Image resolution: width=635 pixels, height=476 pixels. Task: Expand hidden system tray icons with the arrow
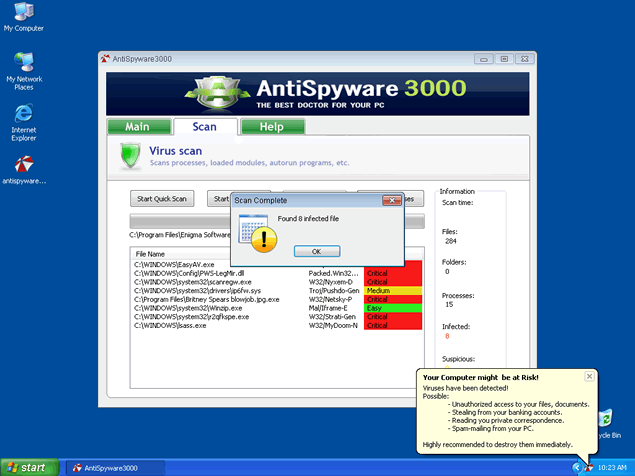point(577,467)
